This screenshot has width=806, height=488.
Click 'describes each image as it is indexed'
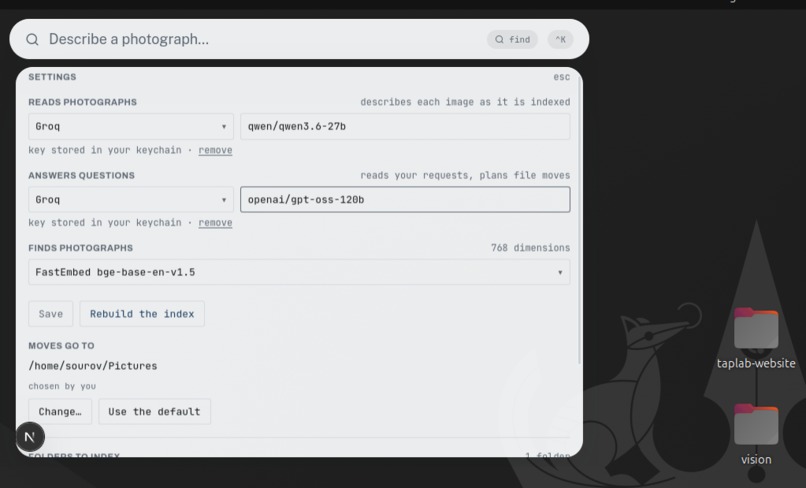(465, 102)
